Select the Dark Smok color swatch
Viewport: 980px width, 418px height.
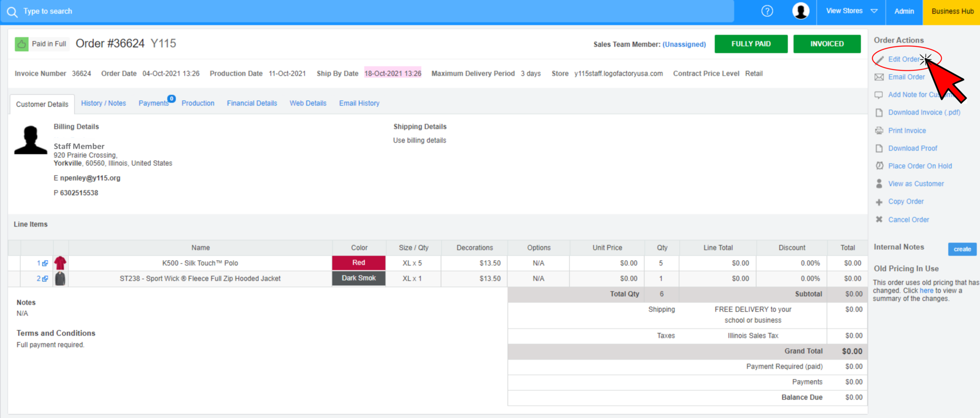(358, 278)
